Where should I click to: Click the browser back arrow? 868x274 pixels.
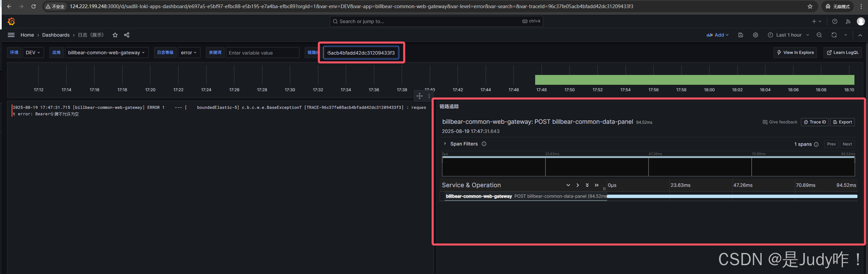coord(9,6)
